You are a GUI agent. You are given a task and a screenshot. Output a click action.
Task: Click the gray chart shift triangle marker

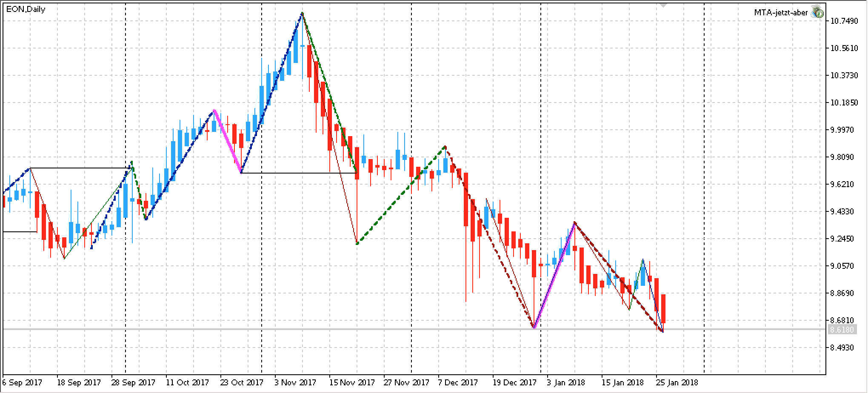[x=663, y=5]
